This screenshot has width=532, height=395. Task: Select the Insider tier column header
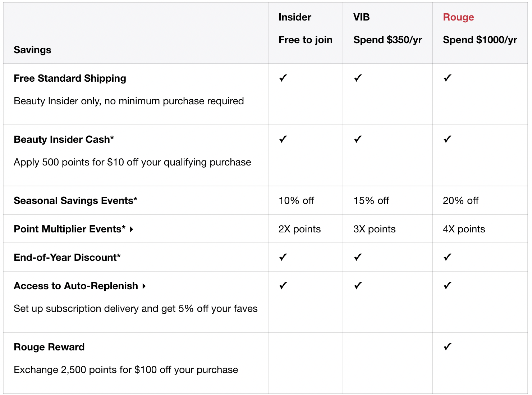[x=295, y=17]
